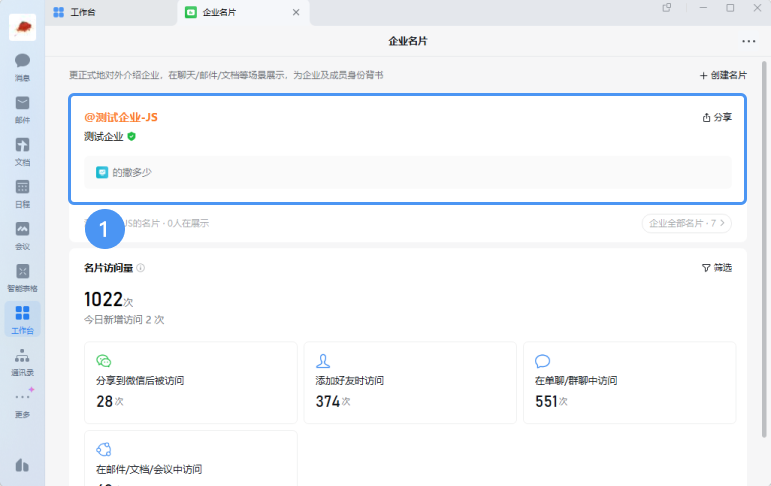The width and height of the screenshot is (771, 486).
Task: Click the 创建名片 button
Action: point(723,75)
